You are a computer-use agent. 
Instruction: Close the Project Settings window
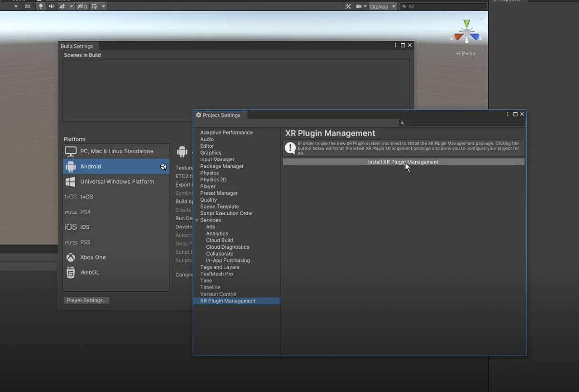(x=522, y=114)
